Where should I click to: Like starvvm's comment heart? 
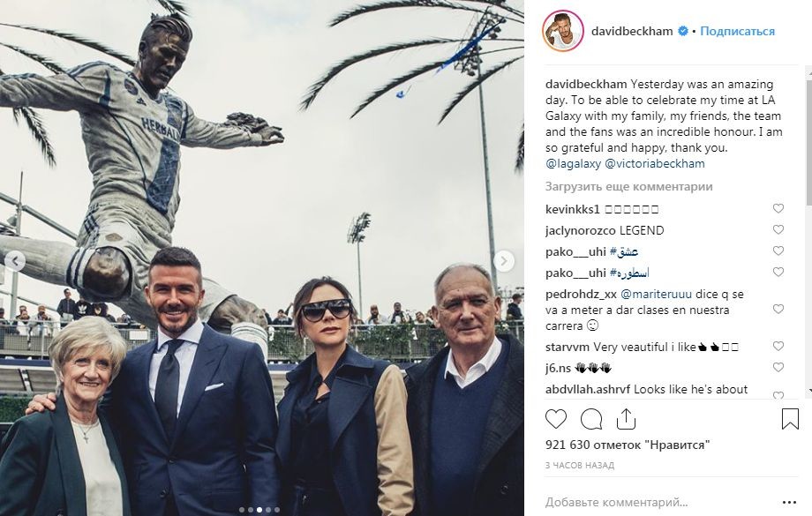[x=778, y=347]
